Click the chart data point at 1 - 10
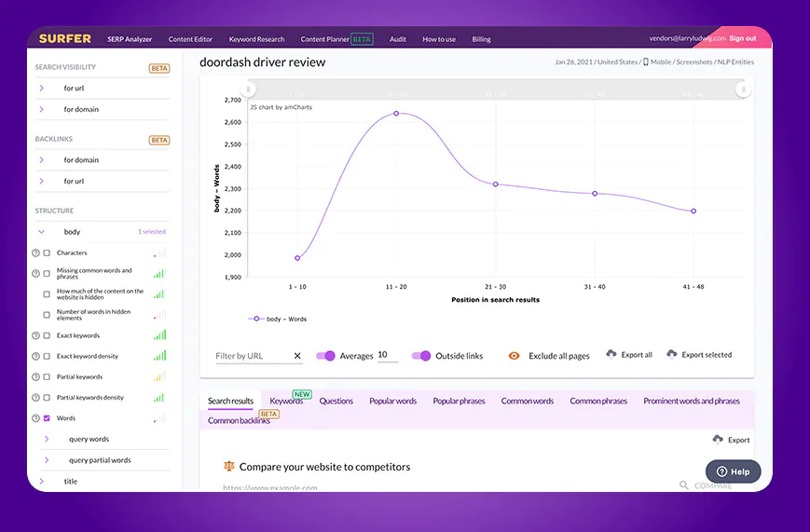810x532 pixels. point(297,258)
